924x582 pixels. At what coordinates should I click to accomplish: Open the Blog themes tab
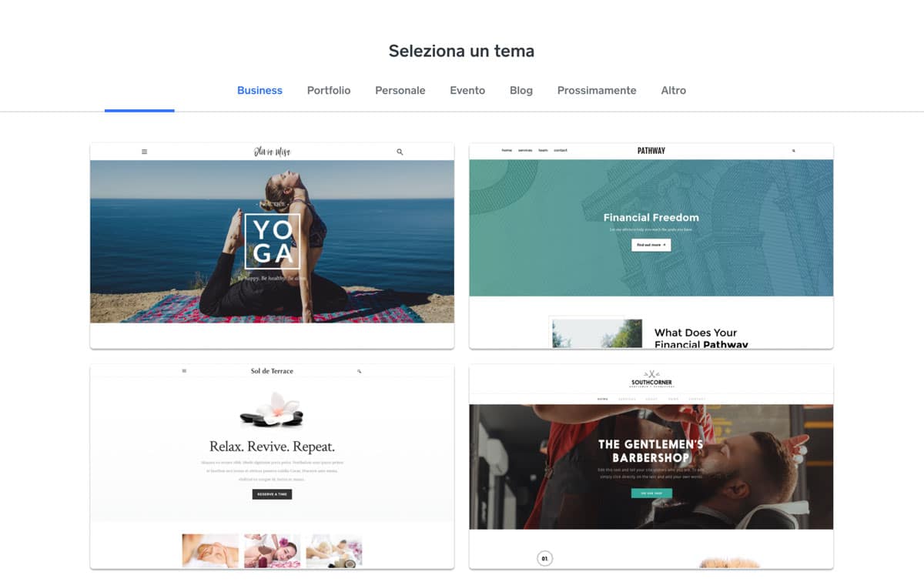pyautogui.click(x=521, y=90)
